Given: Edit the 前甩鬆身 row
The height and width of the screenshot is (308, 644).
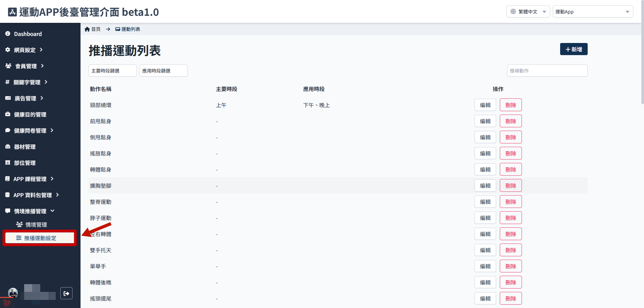Looking at the screenshot, I should pyautogui.click(x=485, y=121).
